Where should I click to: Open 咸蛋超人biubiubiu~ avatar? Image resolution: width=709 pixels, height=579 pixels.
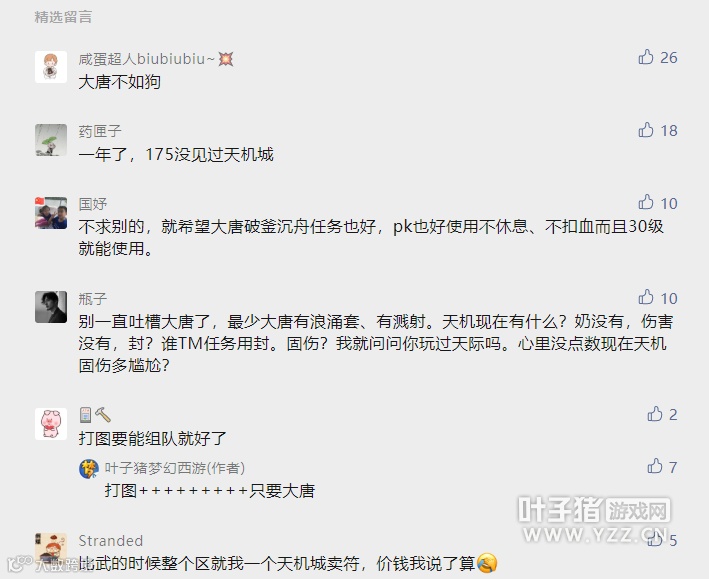click(51, 67)
